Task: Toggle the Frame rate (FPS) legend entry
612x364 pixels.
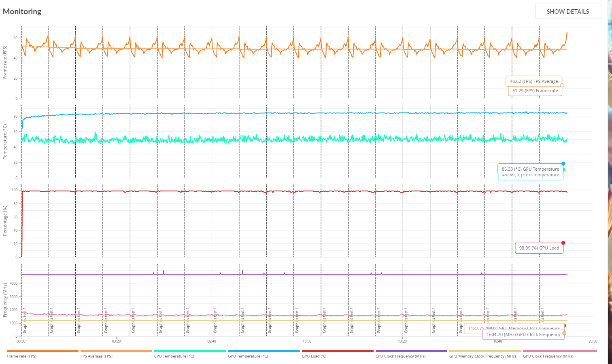Action: pyautogui.click(x=22, y=356)
